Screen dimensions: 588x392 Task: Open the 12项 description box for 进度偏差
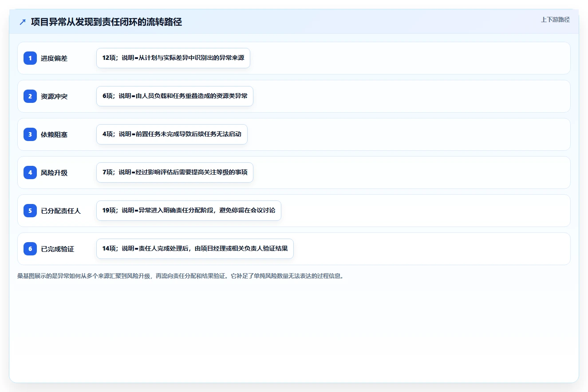[x=173, y=58]
